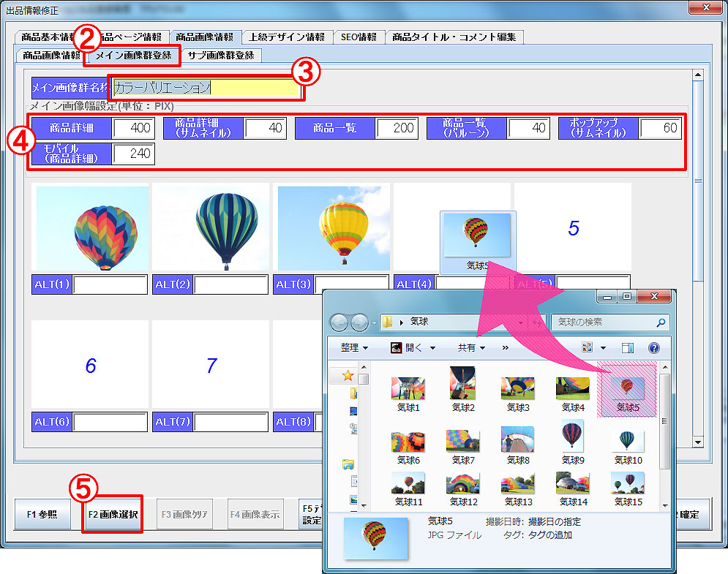Click the change view icon in Explorer
The image size is (728, 574).
587,348
